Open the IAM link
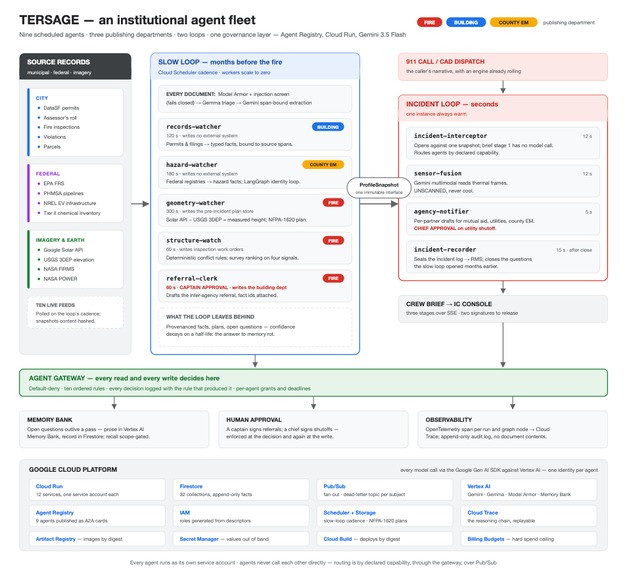This screenshot has width=627, height=573. (185, 513)
